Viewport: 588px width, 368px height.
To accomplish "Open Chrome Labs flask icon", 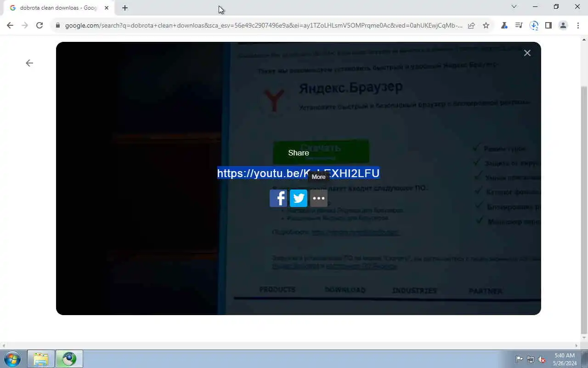I will 504,25.
